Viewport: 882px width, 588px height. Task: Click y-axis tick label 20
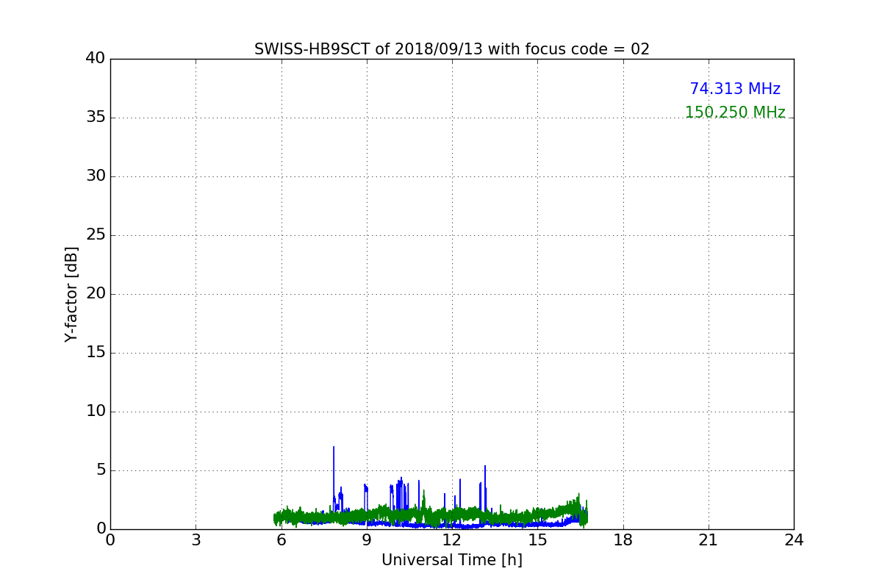coord(96,294)
